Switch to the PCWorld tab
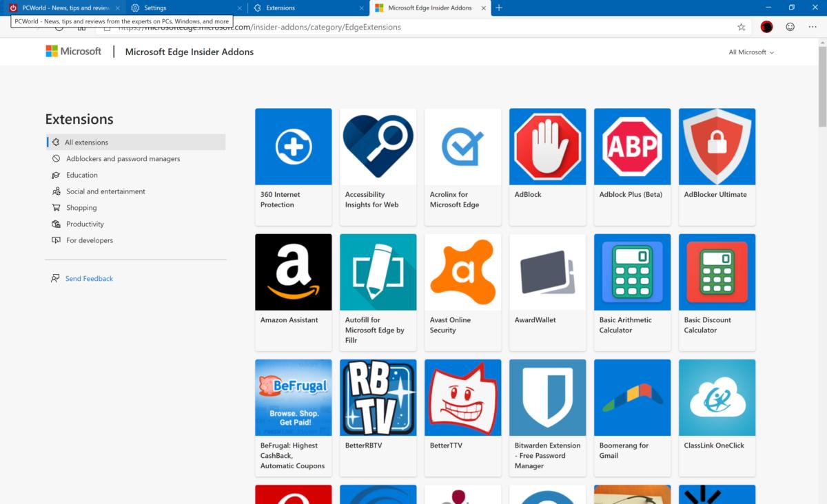827x504 pixels. [63, 8]
